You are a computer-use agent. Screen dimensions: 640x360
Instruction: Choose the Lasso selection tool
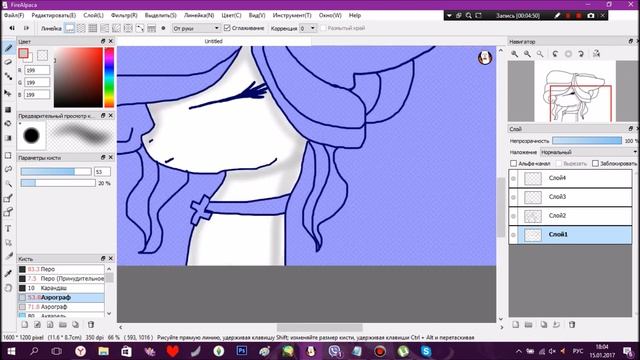point(8,169)
